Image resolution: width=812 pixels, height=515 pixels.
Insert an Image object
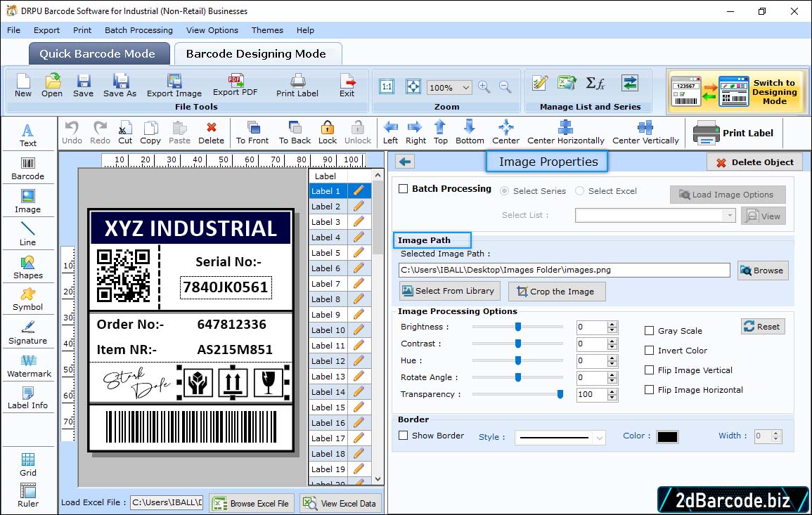click(28, 202)
